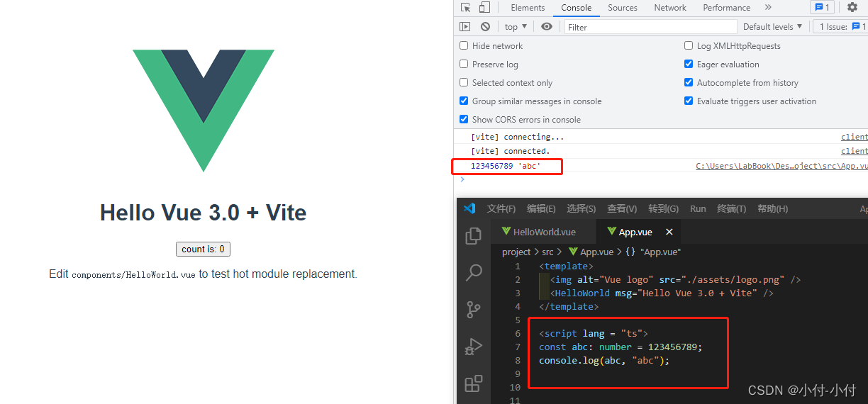Open the messages badge showing 1
This screenshot has width=868, height=404.
point(822,8)
